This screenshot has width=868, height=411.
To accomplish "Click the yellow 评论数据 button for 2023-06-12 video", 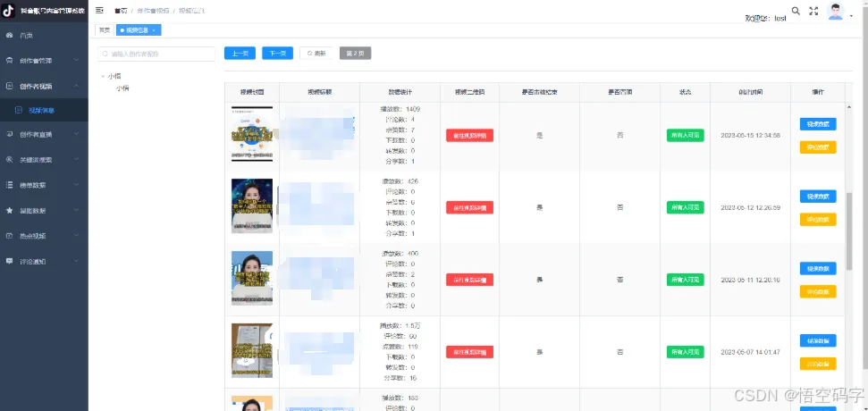I will [818, 220].
